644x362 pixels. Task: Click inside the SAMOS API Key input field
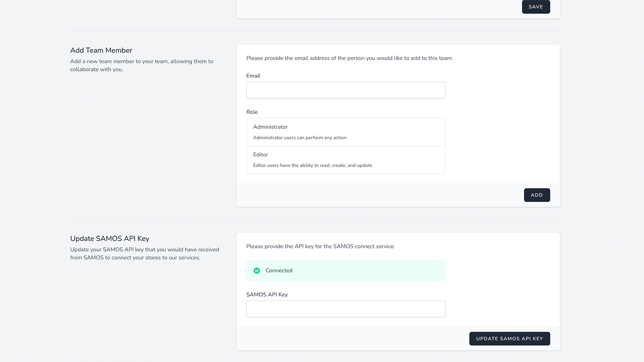[345, 309]
